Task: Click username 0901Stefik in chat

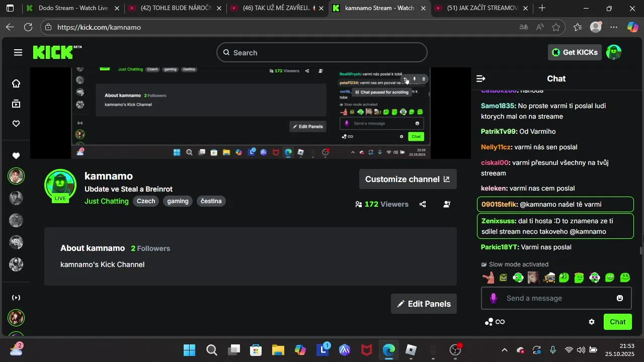Action: (499, 204)
